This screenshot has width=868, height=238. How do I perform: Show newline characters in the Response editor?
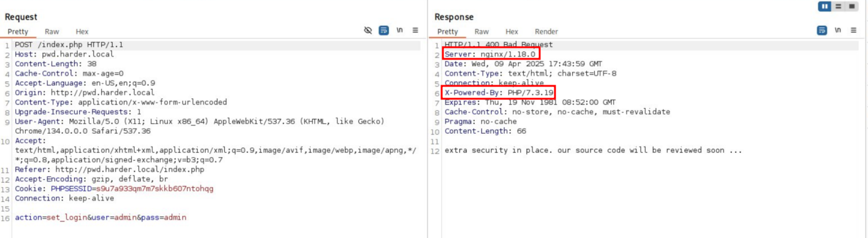pyautogui.click(x=838, y=30)
